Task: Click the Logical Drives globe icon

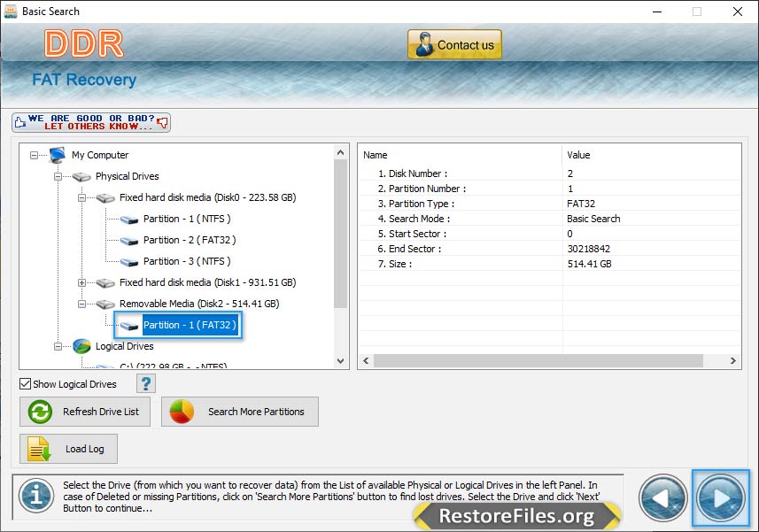Action: coord(81,346)
